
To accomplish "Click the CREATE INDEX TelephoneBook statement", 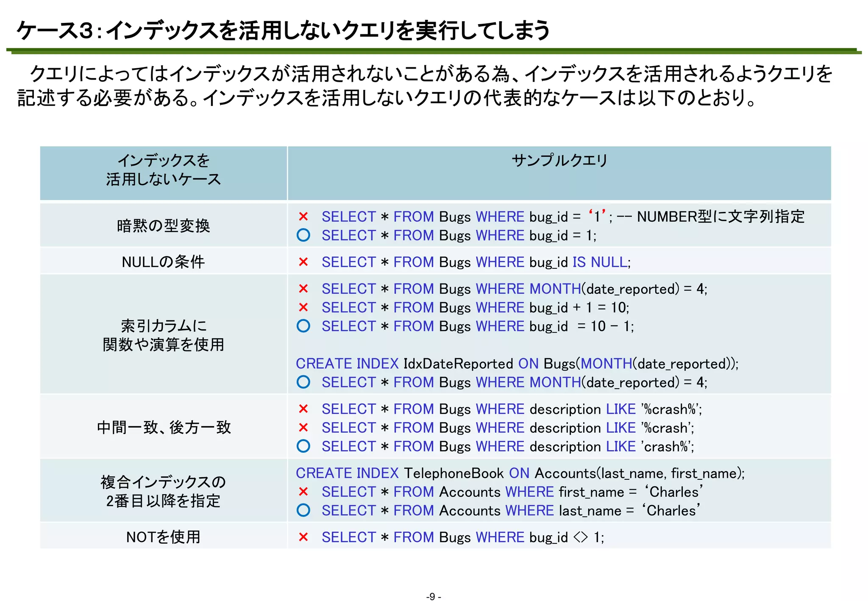I will click(520, 473).
